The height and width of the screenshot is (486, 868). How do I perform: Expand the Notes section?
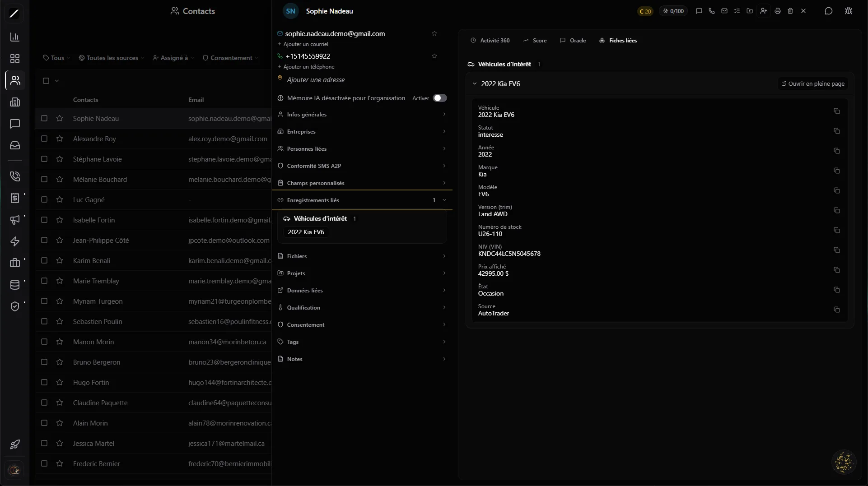coord(362,359)
